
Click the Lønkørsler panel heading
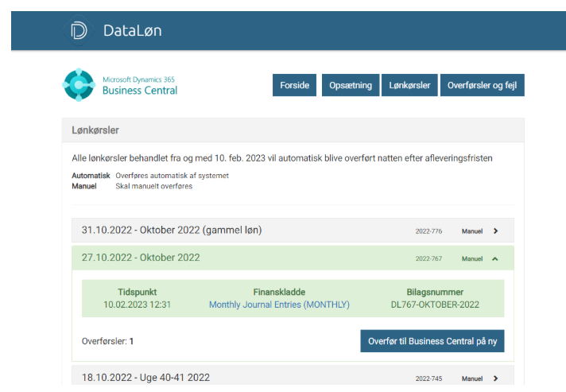pyautogui.click(x=95, y=130)
